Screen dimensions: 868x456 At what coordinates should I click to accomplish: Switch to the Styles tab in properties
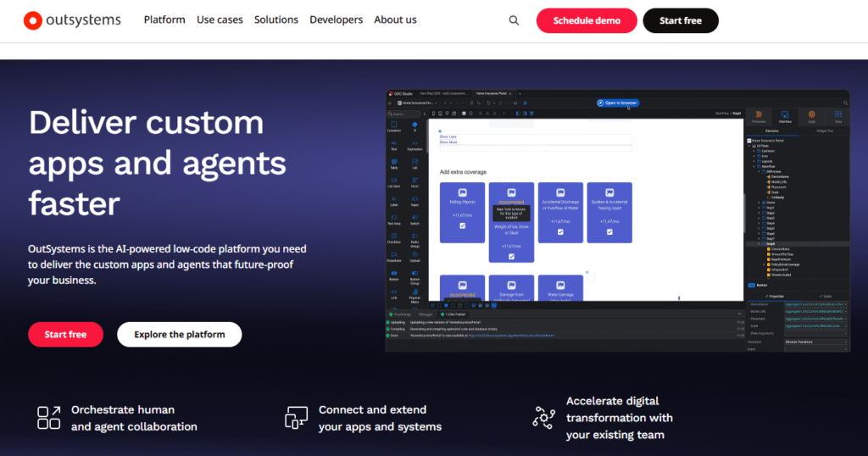[826, 296]
